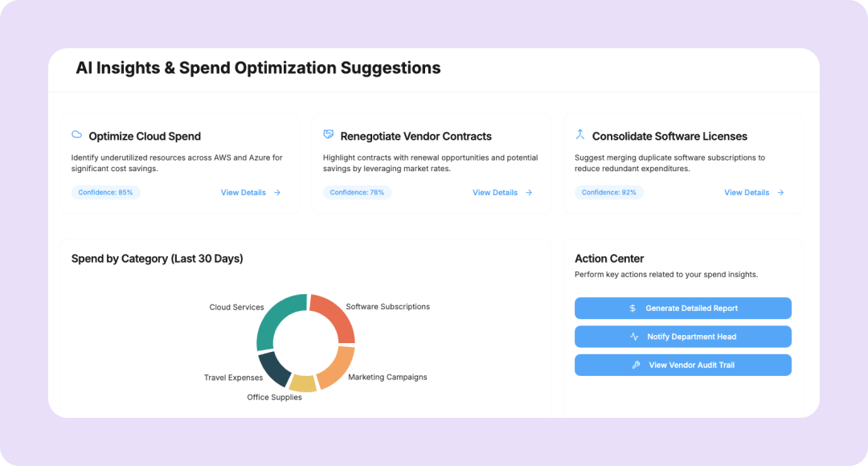
Task: Open View Details for Optimize Cloud Spend
Action: 244,193
